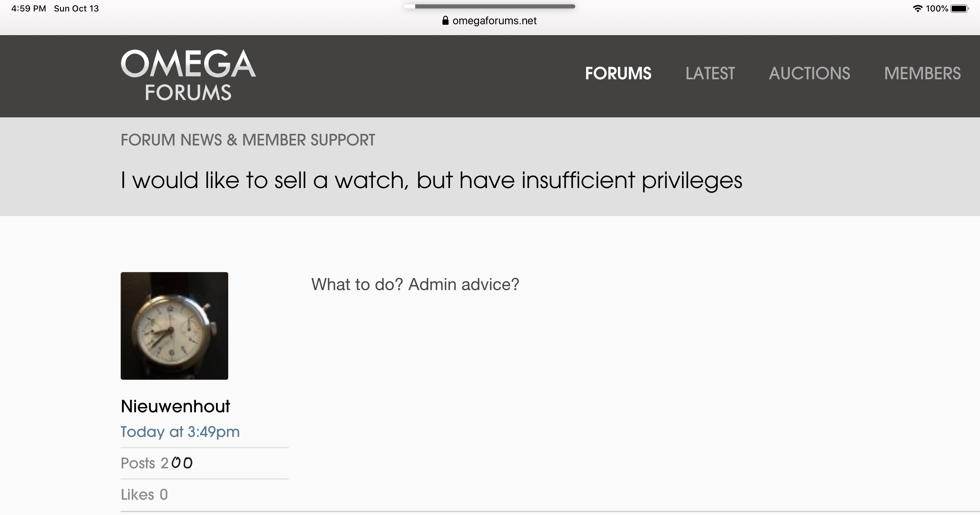Click the 'What to do? Admin advice?' post text
Screen dimensions: 980x515
click(x=415, y=285)
